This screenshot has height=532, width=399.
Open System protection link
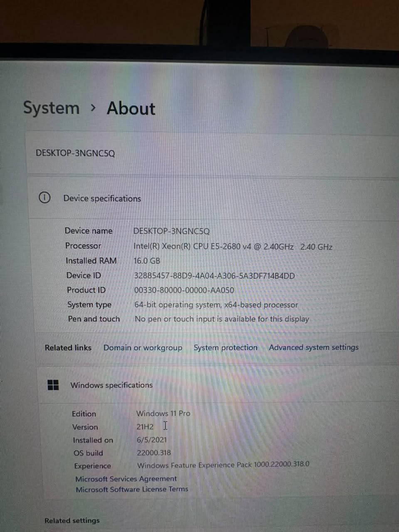tap(226, 347)
